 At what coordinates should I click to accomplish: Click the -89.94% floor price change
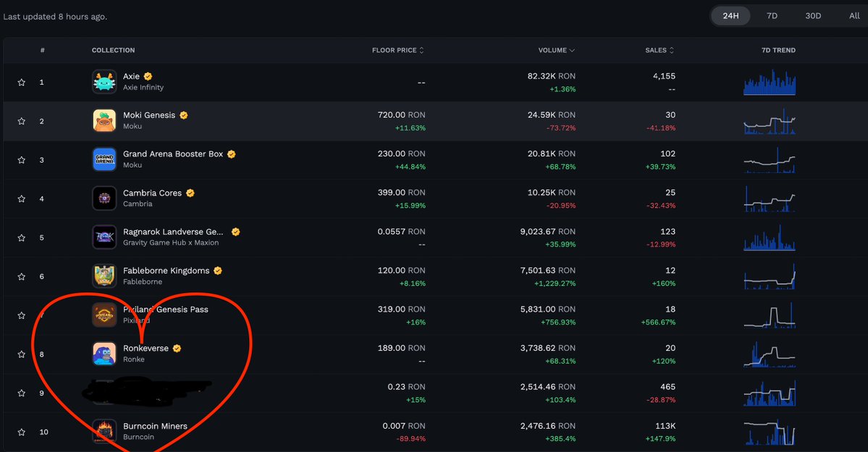coord(410,439)
